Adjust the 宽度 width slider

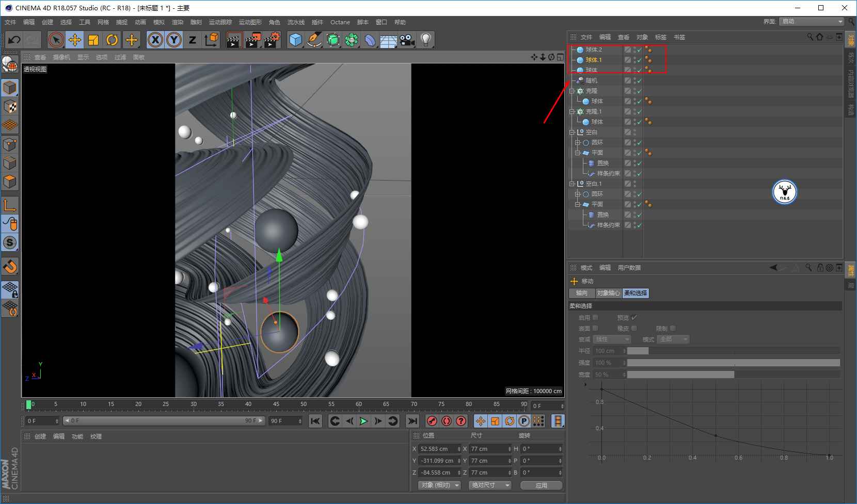point(734,375)
